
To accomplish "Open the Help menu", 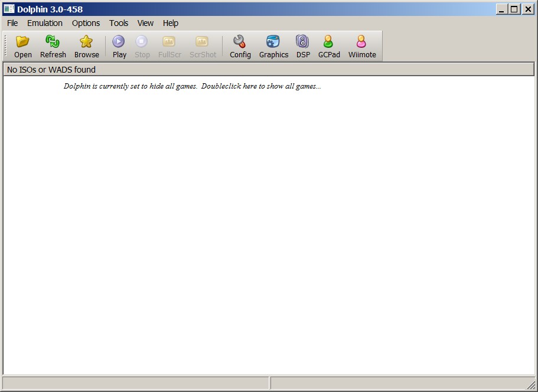I will tap(171, 23).
